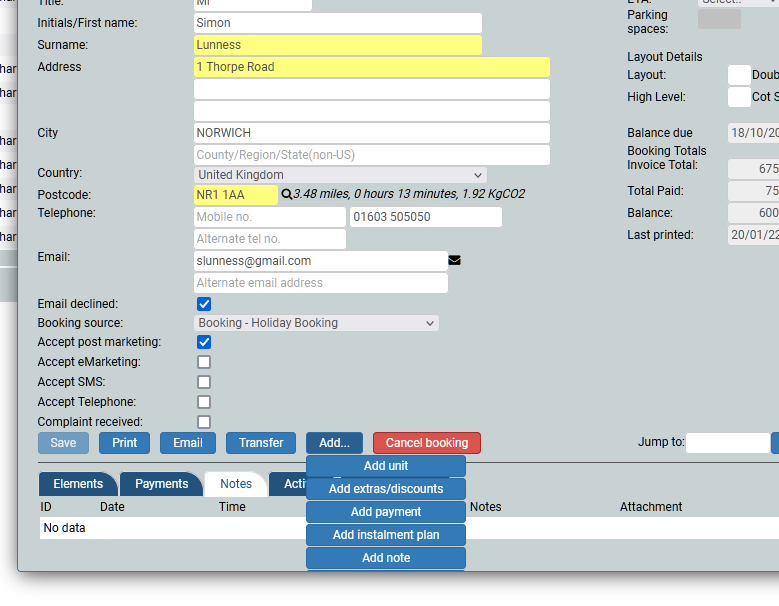Untick the Email declined checkbox
779x606 pixels.
204,304
